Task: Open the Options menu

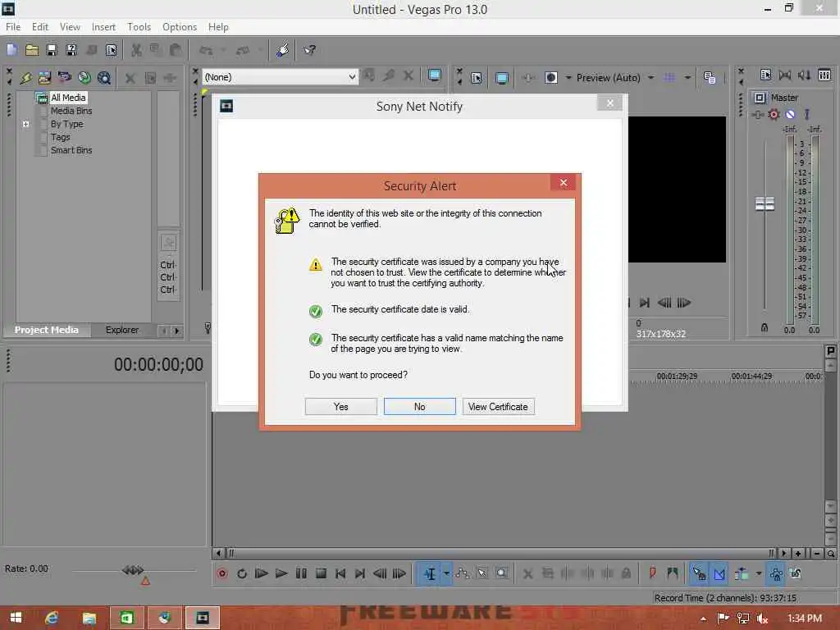Action: tap(180, 27)
